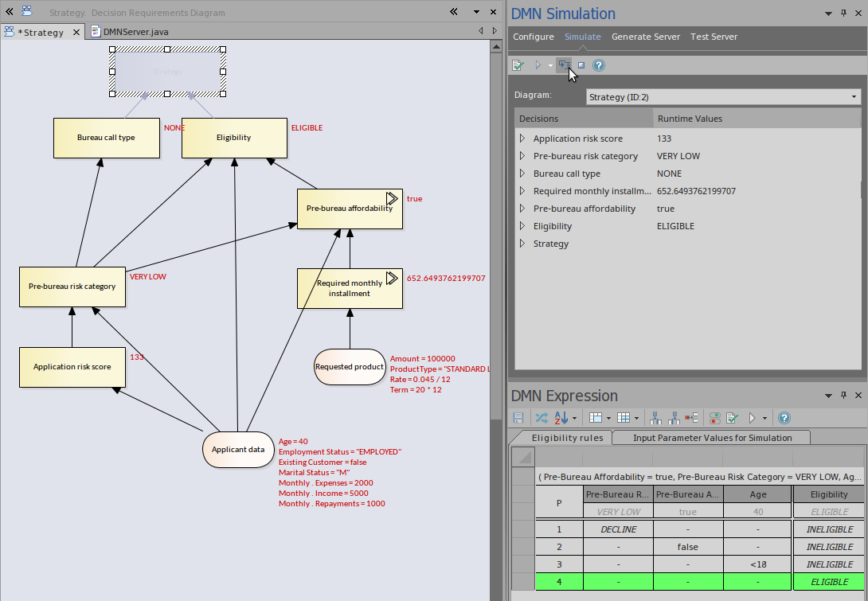Expand the Application risk score decision
The width and height of the screenshot is (868, 601).
coord(522,138)
